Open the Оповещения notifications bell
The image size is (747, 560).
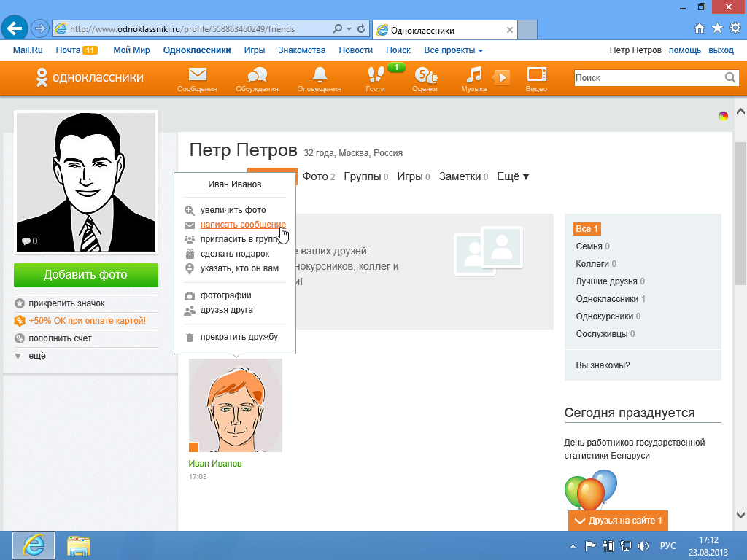point(320,79)
